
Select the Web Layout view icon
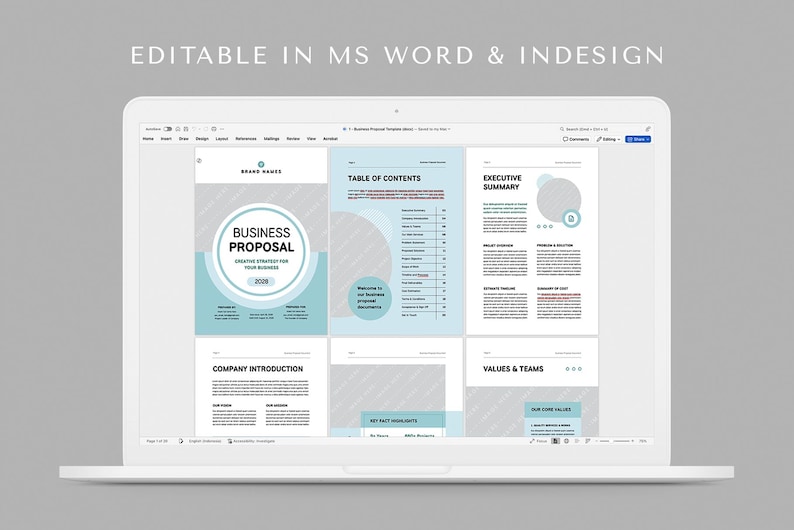(x=566, y=441)
